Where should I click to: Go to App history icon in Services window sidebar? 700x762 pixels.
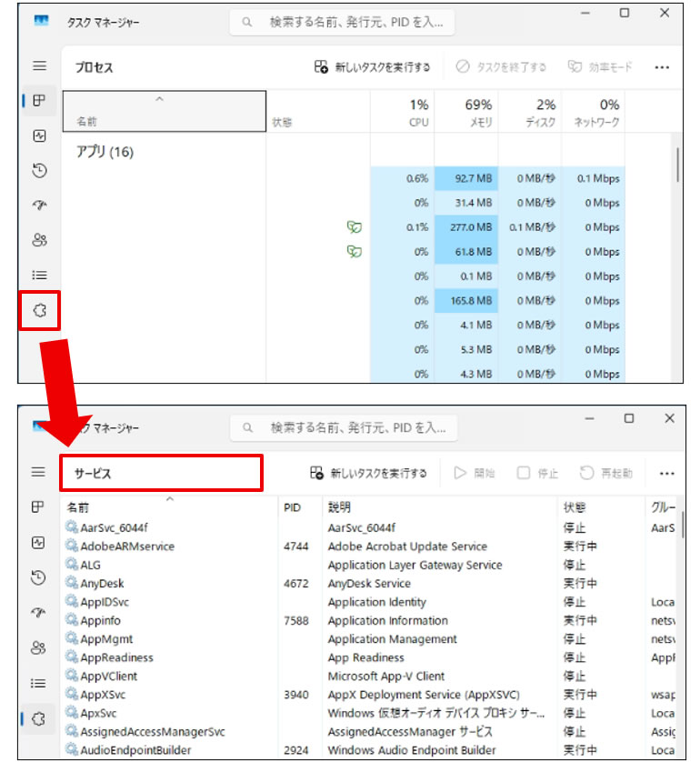point(38,577)
